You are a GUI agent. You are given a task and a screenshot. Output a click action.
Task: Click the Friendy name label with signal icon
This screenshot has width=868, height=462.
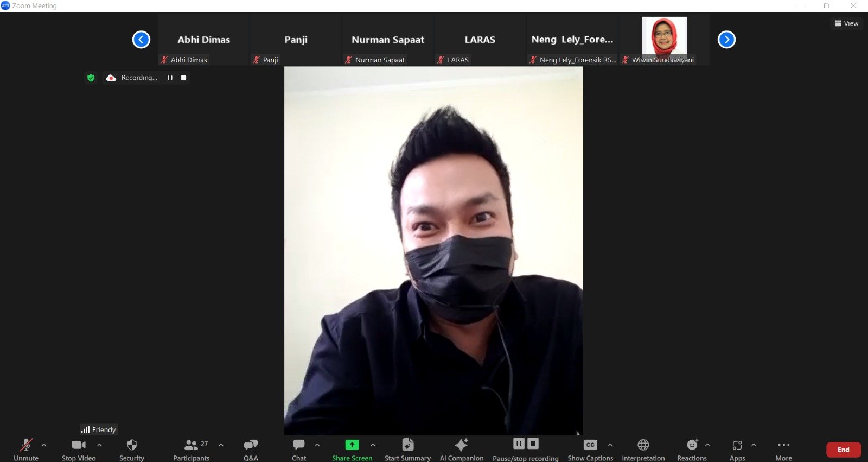point(99,429)
